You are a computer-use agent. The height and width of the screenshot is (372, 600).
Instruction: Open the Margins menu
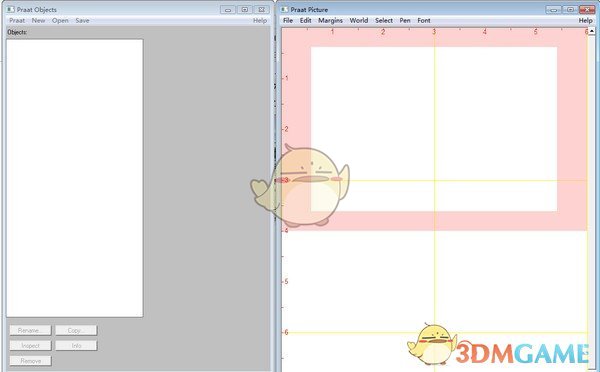330,21
